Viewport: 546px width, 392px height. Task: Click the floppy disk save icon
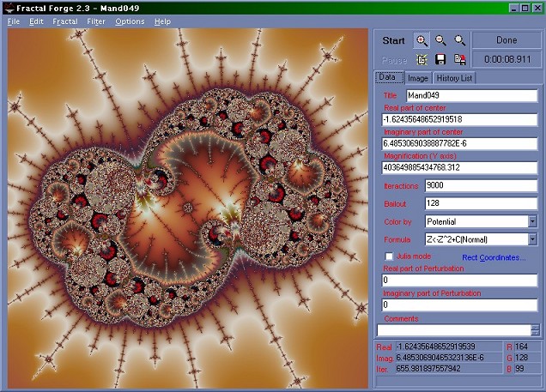(x=441, y=59)
